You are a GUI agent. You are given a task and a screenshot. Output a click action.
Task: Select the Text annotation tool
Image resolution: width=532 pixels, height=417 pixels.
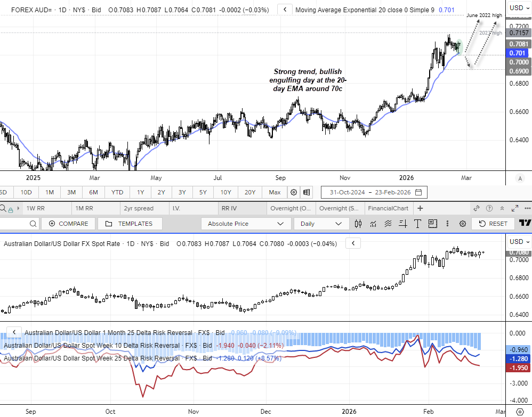click(x=417, y=224)
